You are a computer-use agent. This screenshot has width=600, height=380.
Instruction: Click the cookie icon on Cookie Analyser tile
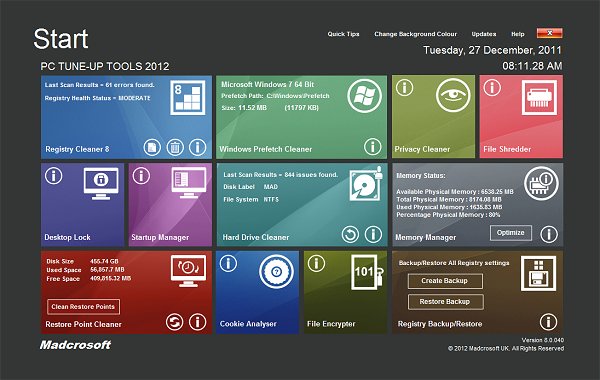tap(276, 272)
